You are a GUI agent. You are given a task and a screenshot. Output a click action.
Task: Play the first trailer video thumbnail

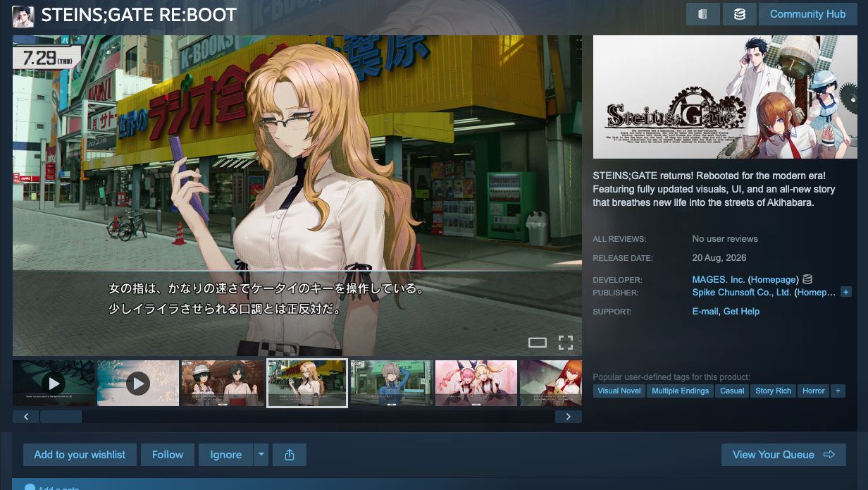(x=54, y=383)
